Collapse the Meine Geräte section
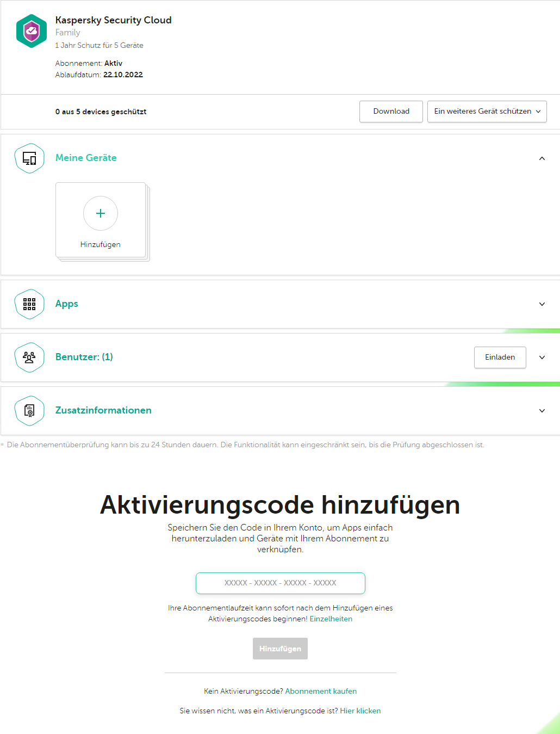The image size is (560, 734). coord(542,158)
